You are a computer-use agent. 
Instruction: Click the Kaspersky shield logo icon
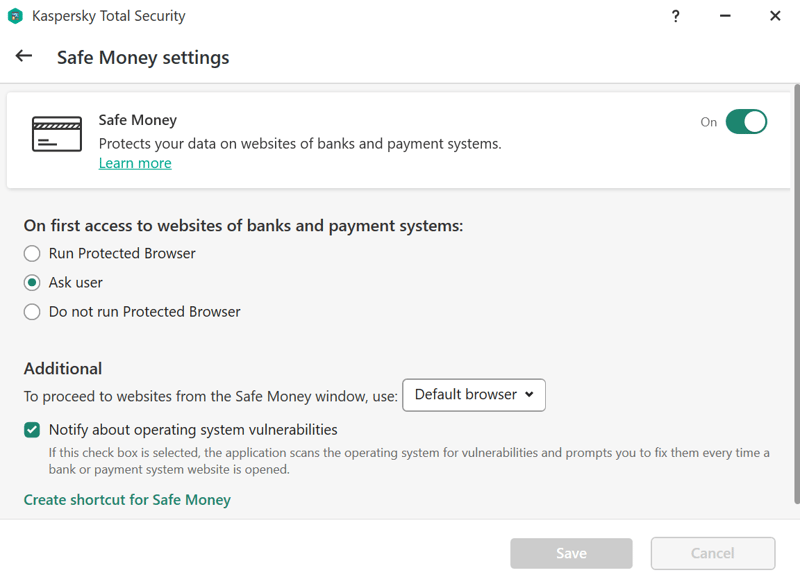[15, 16]
